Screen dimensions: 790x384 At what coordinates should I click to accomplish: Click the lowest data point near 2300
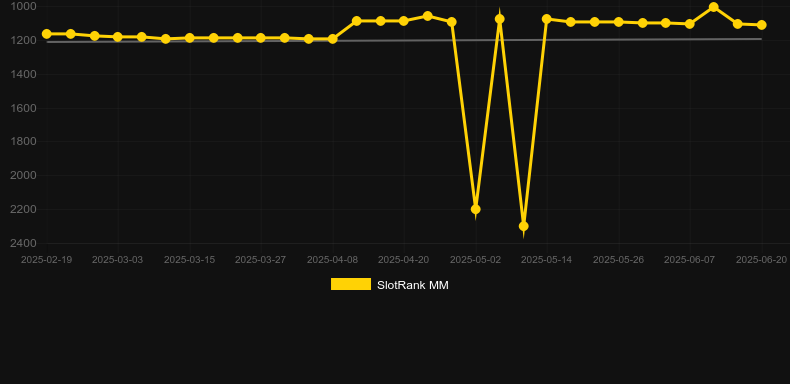[x=523, y=226]
